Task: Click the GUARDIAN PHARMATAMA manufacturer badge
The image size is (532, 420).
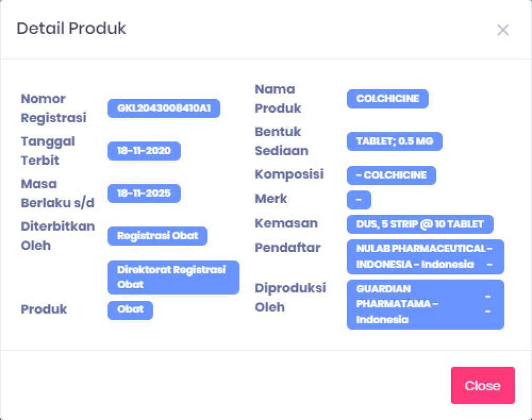Action: coord(425,304)
